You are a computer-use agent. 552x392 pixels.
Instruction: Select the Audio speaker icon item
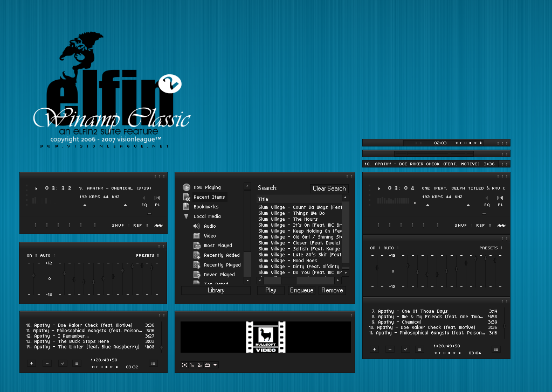pos(204,226)
